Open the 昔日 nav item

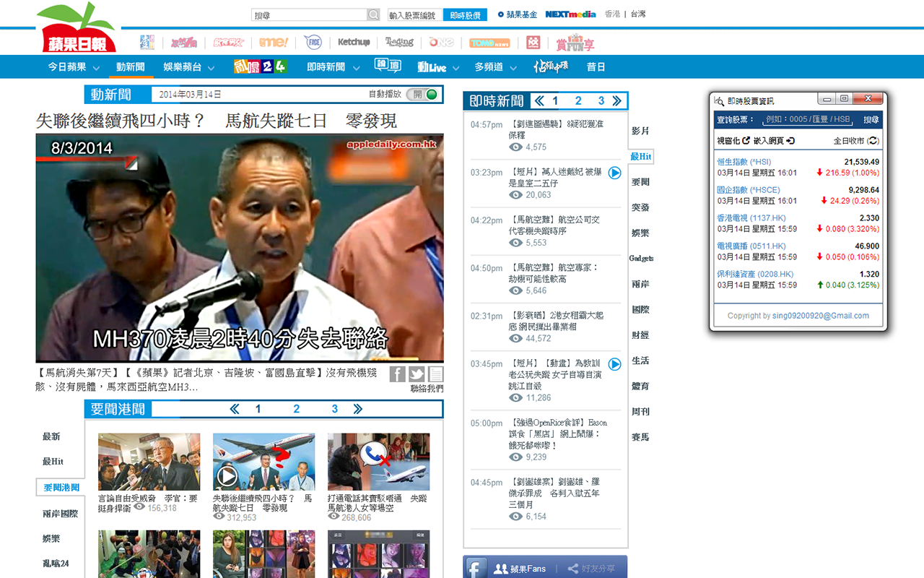[596, 67]
